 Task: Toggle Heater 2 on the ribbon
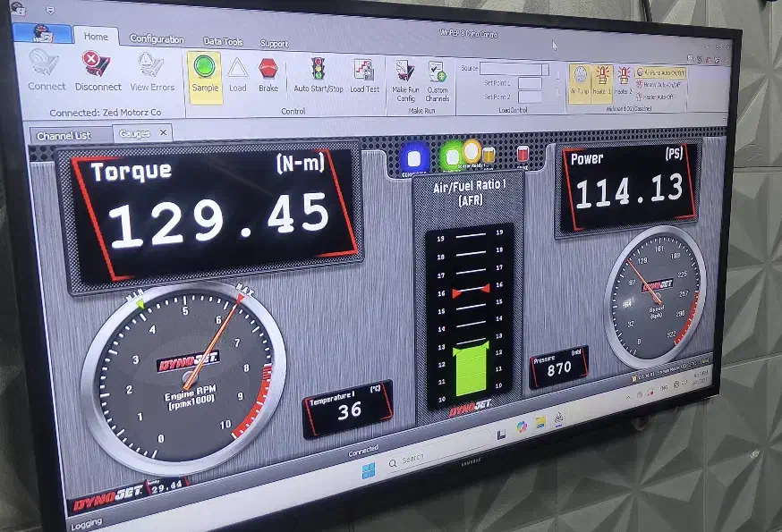point(624,79)
